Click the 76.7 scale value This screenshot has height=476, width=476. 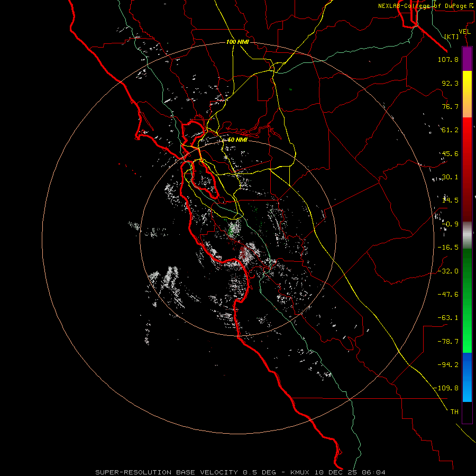450,106
